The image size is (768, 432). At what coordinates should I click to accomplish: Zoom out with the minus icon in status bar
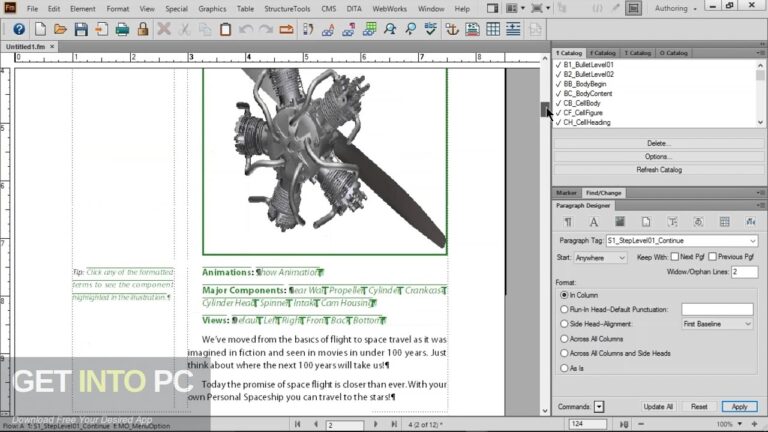tap(641, 424)
